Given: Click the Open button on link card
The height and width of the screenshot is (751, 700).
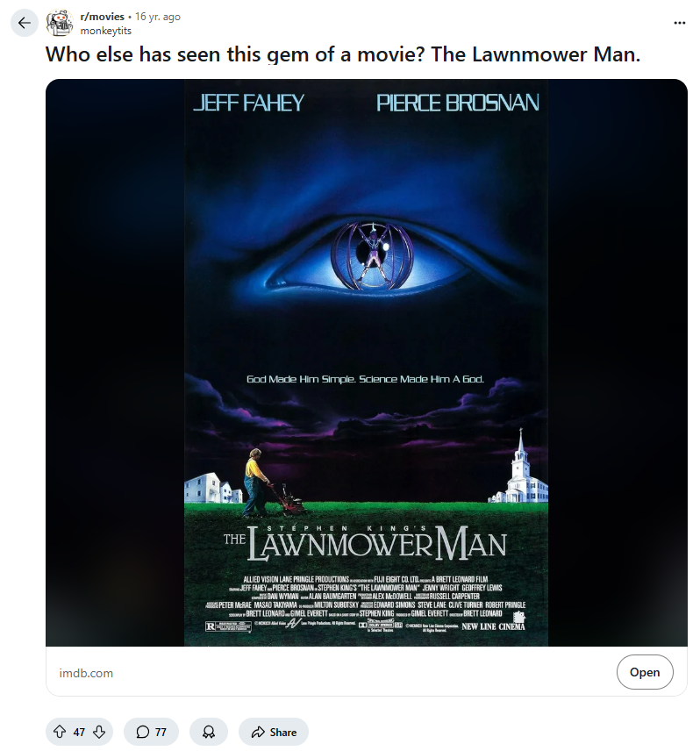Looking at the screenshot, I should pos(645,672).
